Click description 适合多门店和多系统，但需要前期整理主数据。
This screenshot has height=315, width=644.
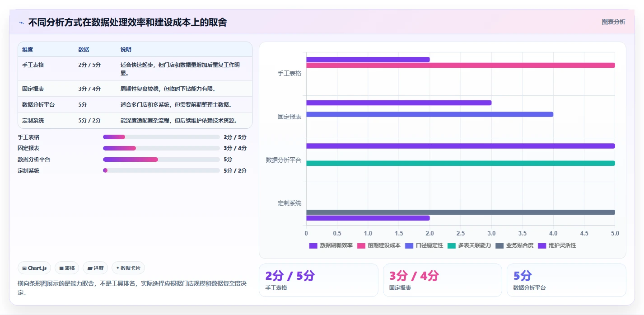tap(177, 105)
